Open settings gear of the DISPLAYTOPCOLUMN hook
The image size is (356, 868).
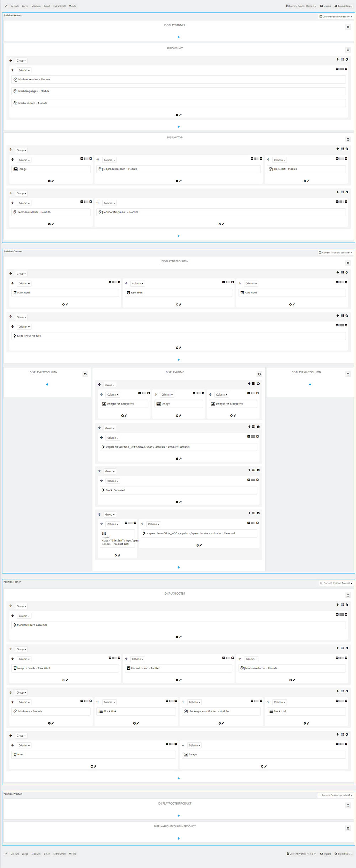[348, 263]
